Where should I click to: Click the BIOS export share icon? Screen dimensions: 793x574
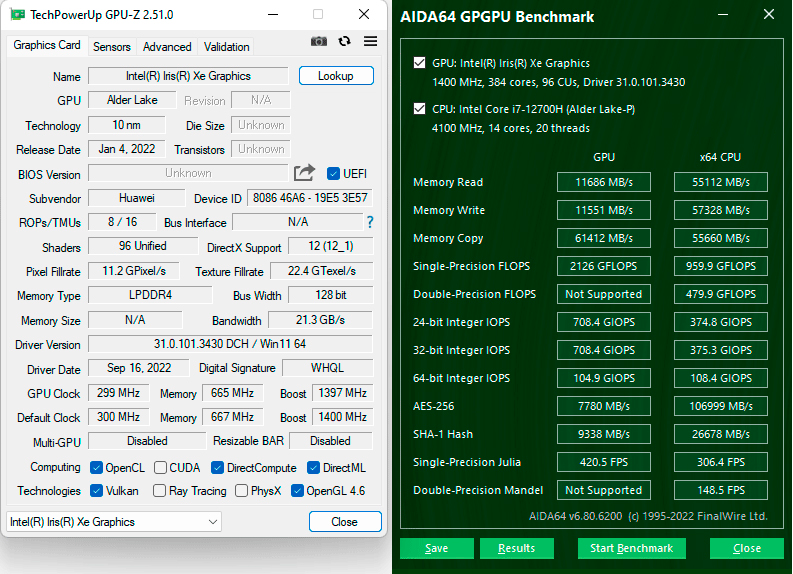pyautogui.click(x=305, y=173)
